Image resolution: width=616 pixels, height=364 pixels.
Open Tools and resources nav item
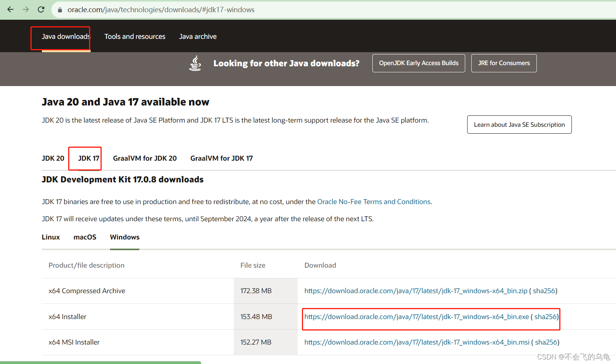tap(135, 37)
